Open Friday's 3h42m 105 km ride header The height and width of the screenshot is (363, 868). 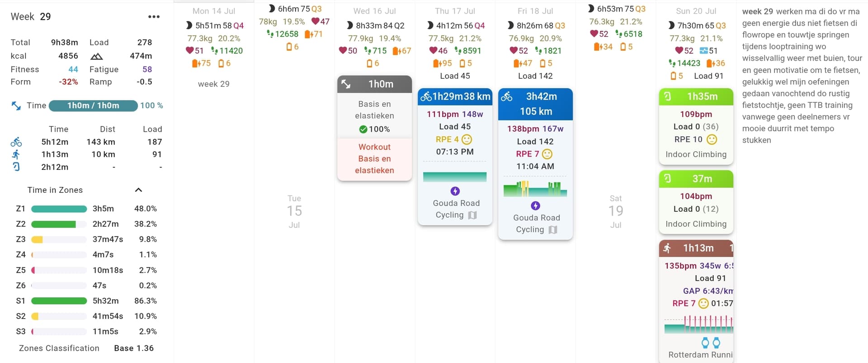pos(535,104)
